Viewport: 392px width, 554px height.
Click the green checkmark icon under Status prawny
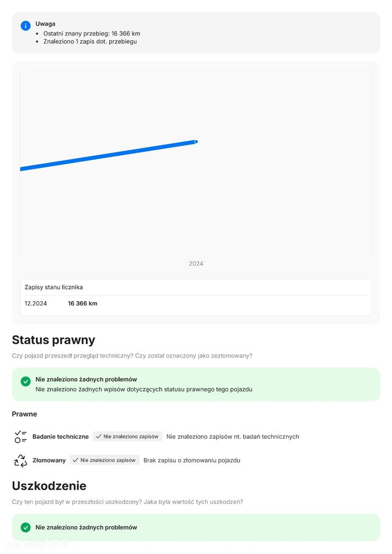click(x=26, y=382)
